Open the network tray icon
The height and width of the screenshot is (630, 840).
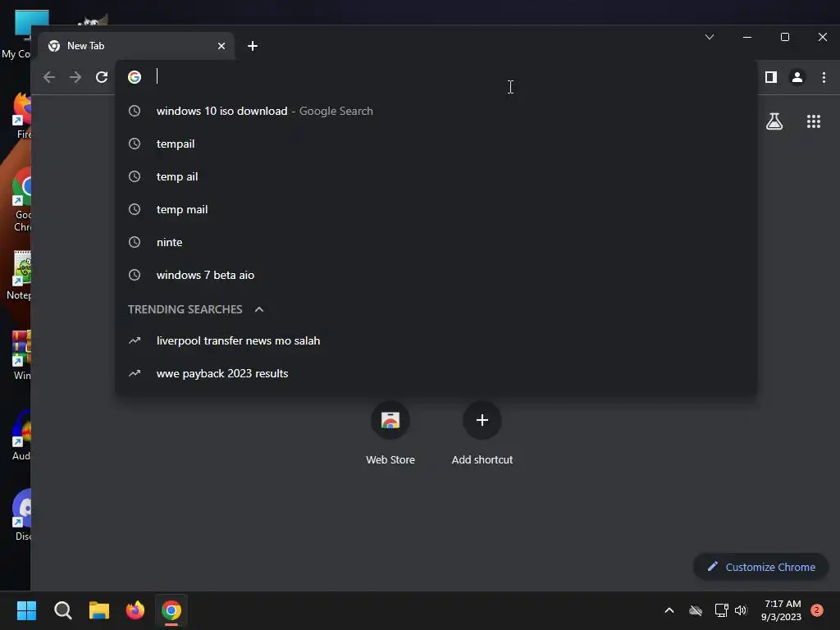point(721,610)
